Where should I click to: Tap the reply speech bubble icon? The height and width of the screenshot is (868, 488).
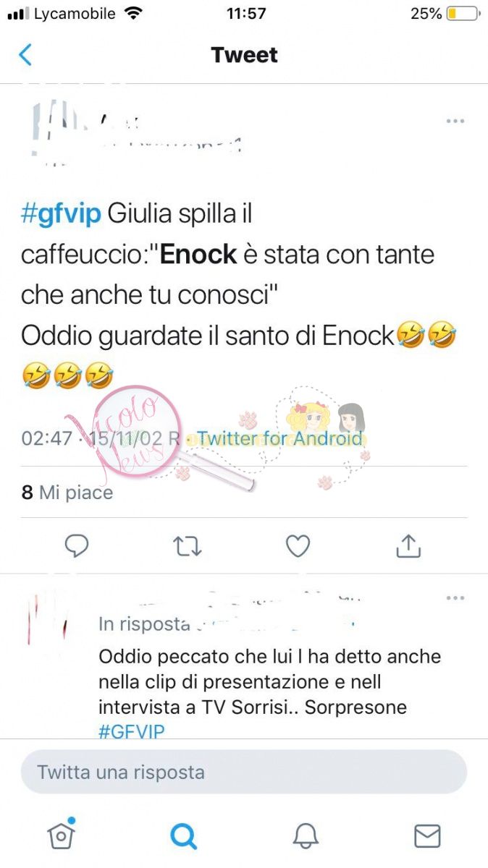(77, 546)
